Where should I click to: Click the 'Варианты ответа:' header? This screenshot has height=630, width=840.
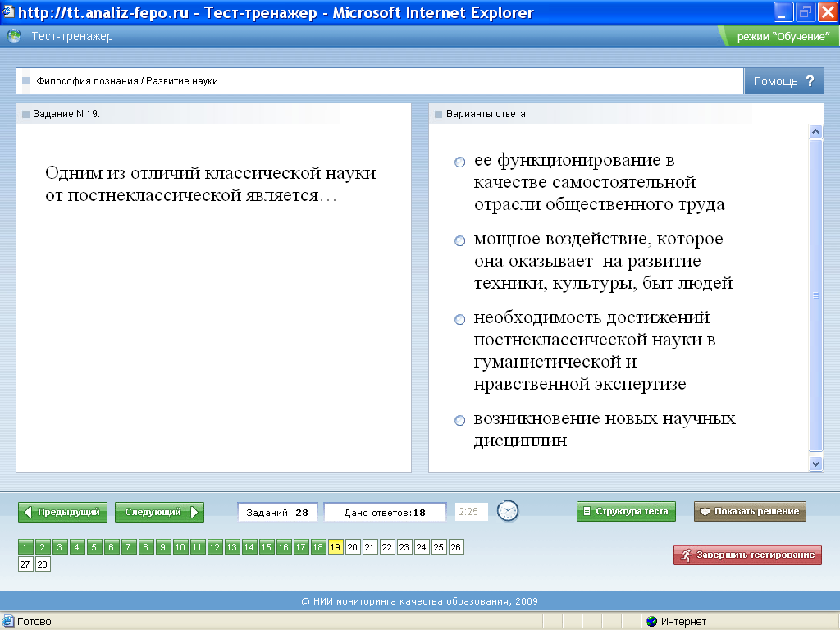(x=487, y=113)
